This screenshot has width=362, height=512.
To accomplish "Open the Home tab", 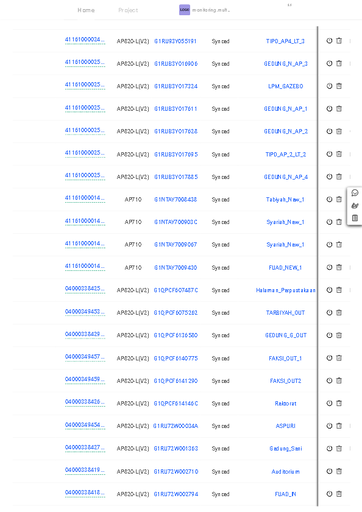I will (86, 10).
